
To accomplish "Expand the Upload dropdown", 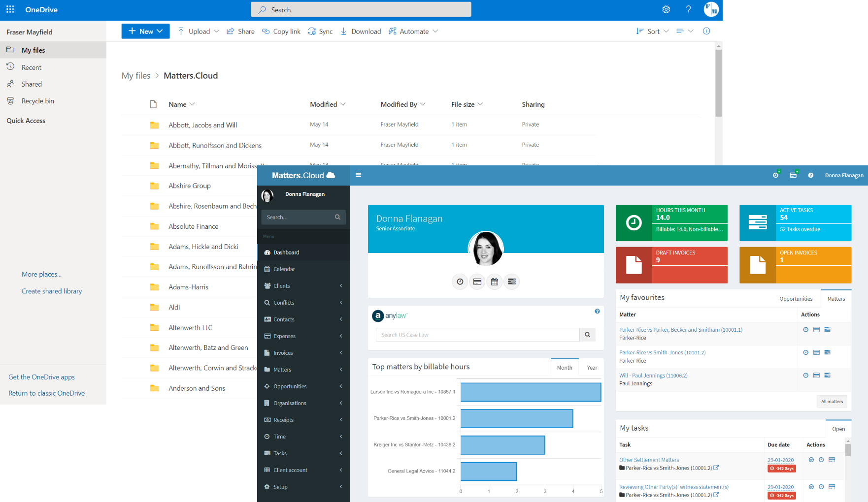I will [217, 31].
